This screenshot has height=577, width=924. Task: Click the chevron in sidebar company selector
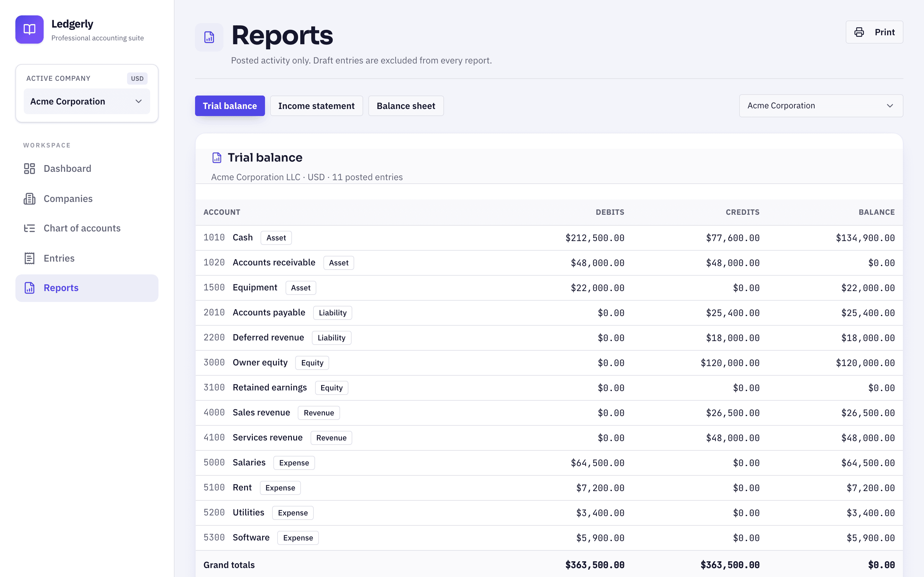pyautogui.click(x=139, y=102)
